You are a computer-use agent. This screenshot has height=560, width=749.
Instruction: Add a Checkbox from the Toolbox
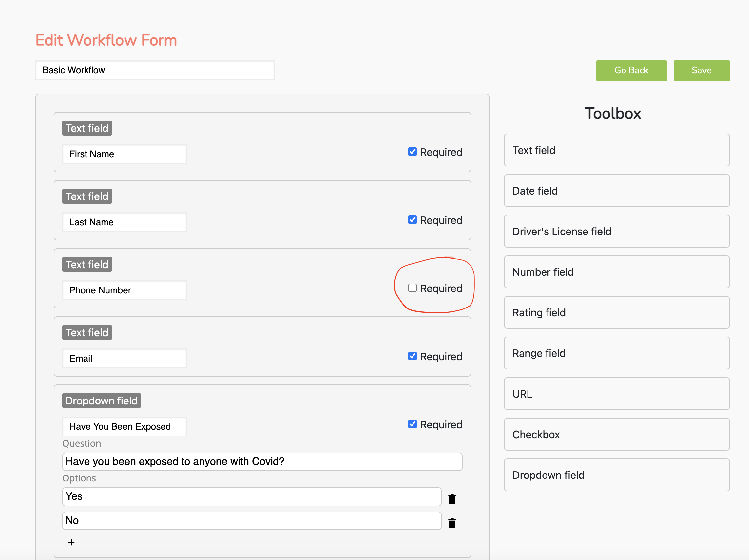pyautogui.click(x=616, y=435)
